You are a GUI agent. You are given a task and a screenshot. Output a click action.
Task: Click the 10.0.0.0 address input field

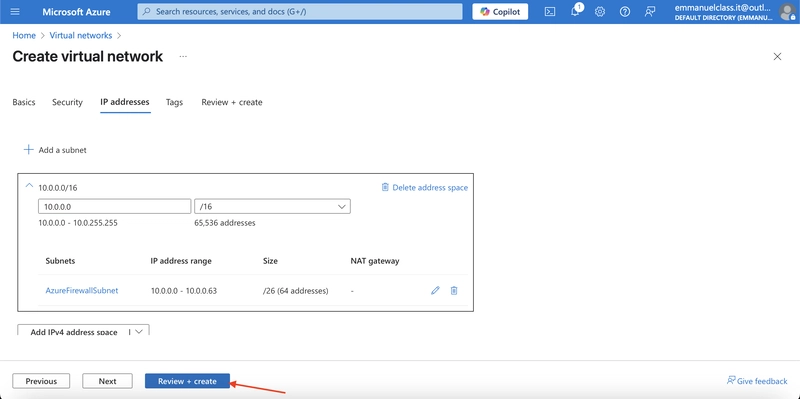tap(114, 206)
